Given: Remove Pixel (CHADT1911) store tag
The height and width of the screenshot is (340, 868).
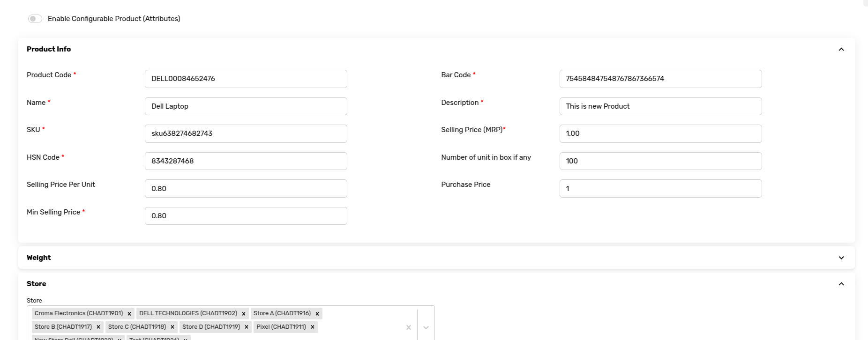Looking at the screenshot, I should click(x=313, y=327).
